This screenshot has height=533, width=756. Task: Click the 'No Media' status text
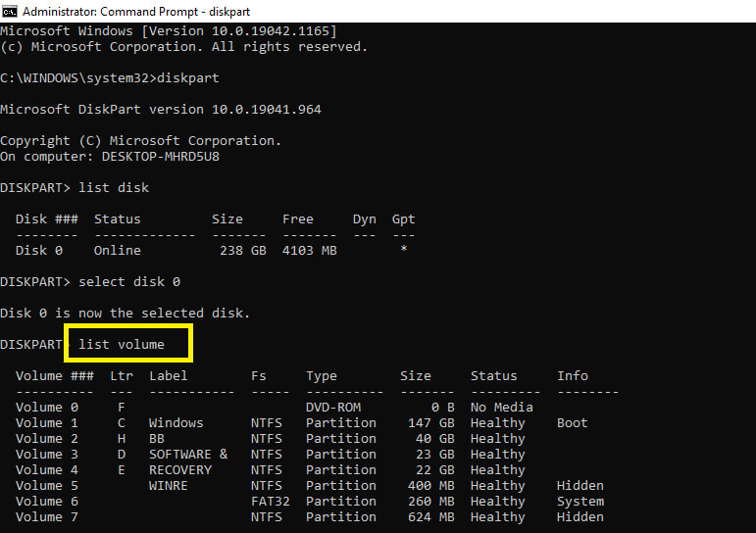(x=502, y=408)
